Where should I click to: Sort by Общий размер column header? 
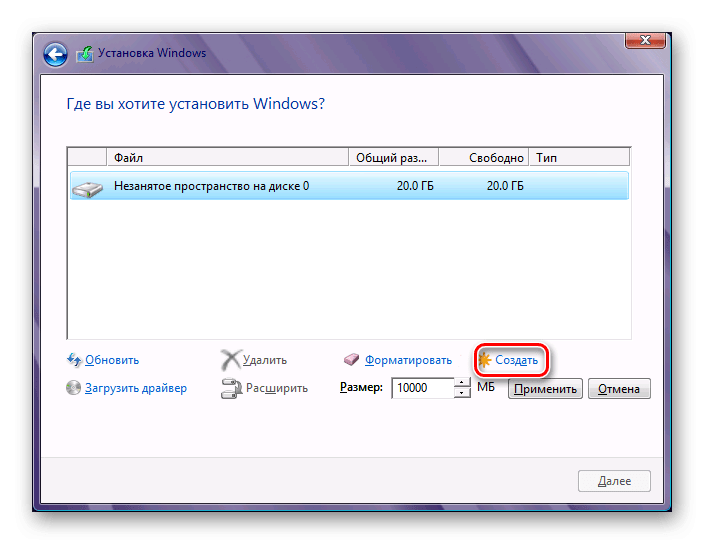[x=393, y=158]
